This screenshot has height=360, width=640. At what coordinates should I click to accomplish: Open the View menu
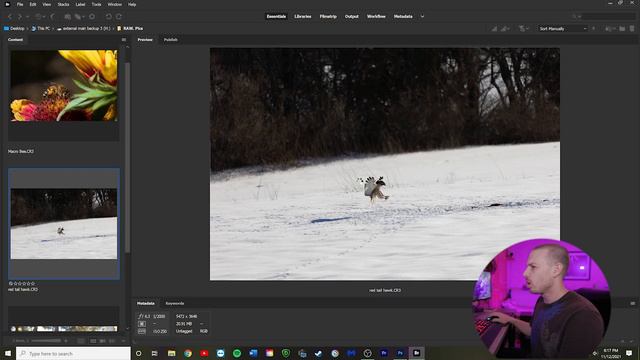pos(47,4)
